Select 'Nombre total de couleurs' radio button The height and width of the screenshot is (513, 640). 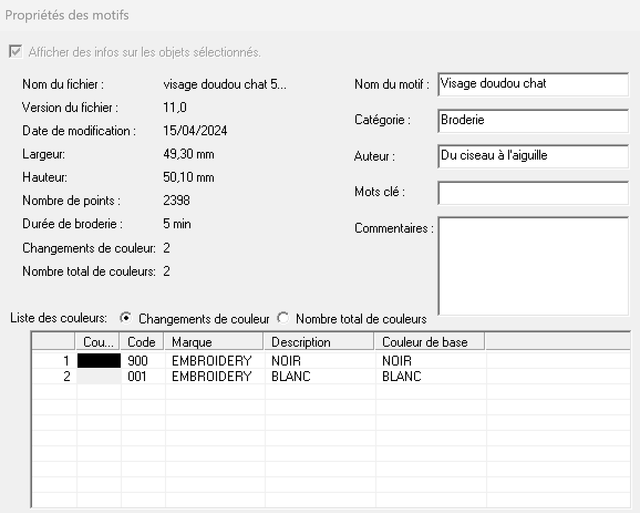pyautogui.click(x=283, y=318)
